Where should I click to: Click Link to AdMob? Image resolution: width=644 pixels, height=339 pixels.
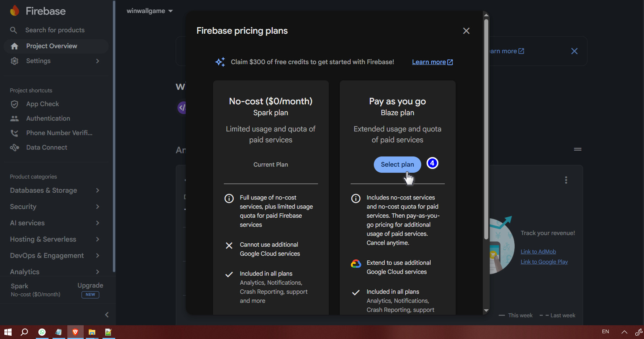tap(538, 252)
